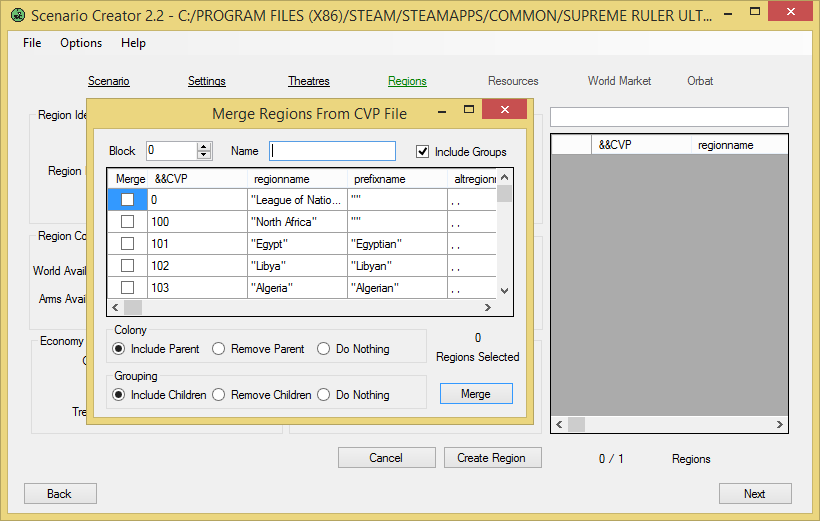
Task: Select Remove Parent under Colony
Action: (219, 349)
